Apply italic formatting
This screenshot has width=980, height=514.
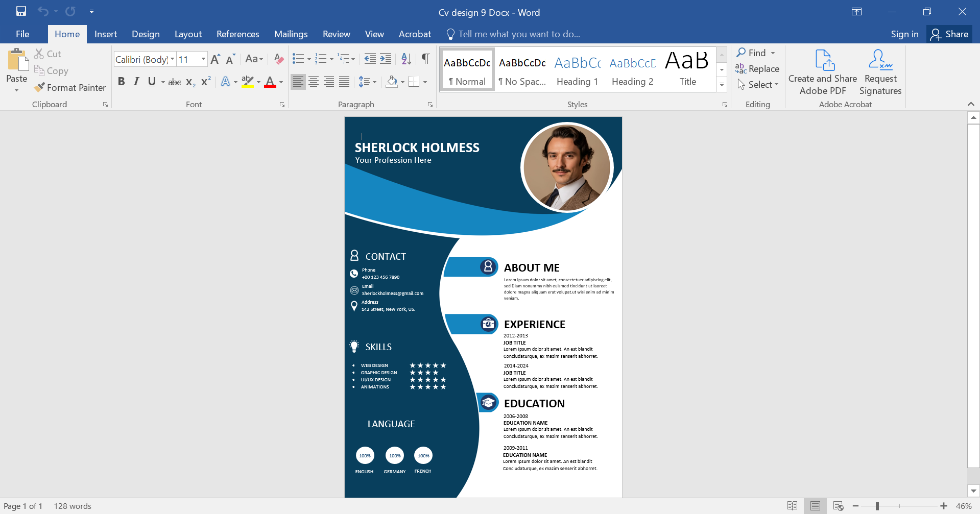[136, 81]
